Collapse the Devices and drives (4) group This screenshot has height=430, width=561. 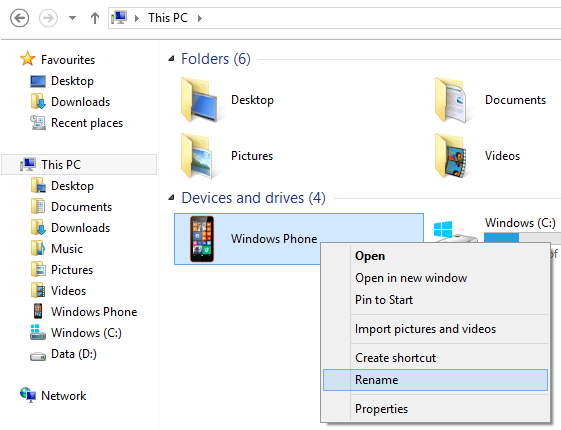(x=171, y=197)
